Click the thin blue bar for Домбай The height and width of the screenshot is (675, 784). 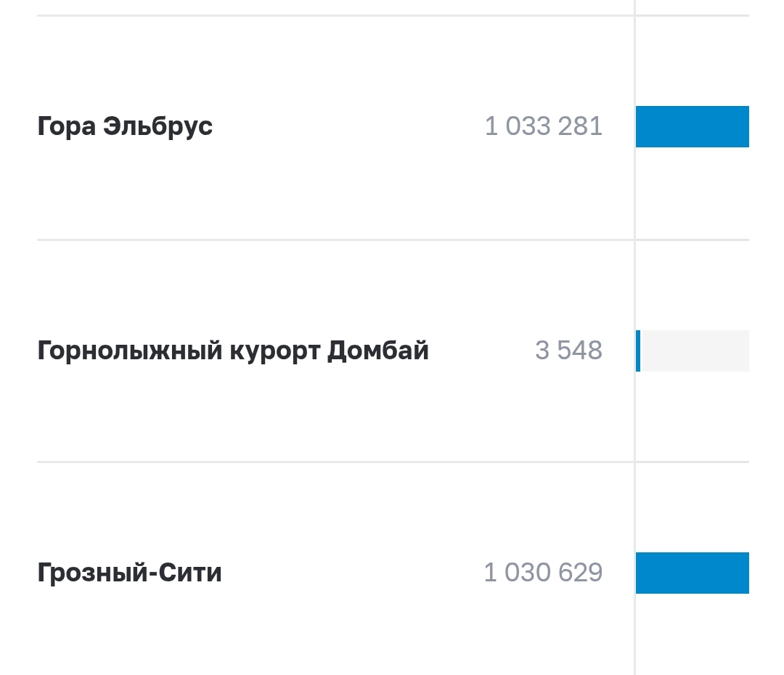click(x=638, y=351)
